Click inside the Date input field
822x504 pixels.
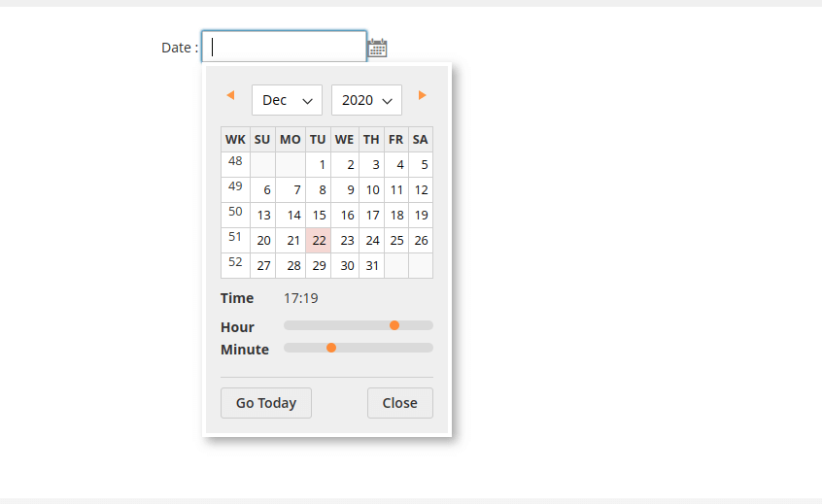(x=284, y=47)
